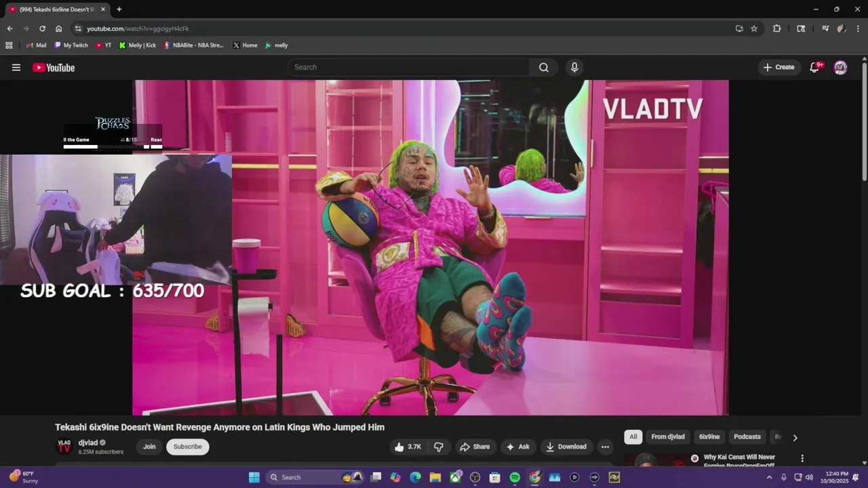Open the Mail bookmark
868x488 pixels.
point(36,45)
